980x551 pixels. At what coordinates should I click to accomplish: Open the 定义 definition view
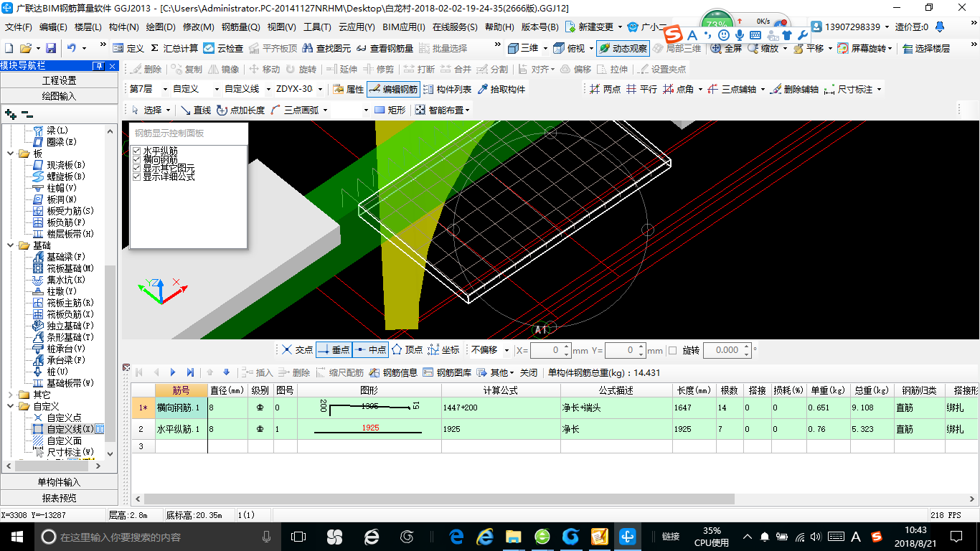coord(128,48)
